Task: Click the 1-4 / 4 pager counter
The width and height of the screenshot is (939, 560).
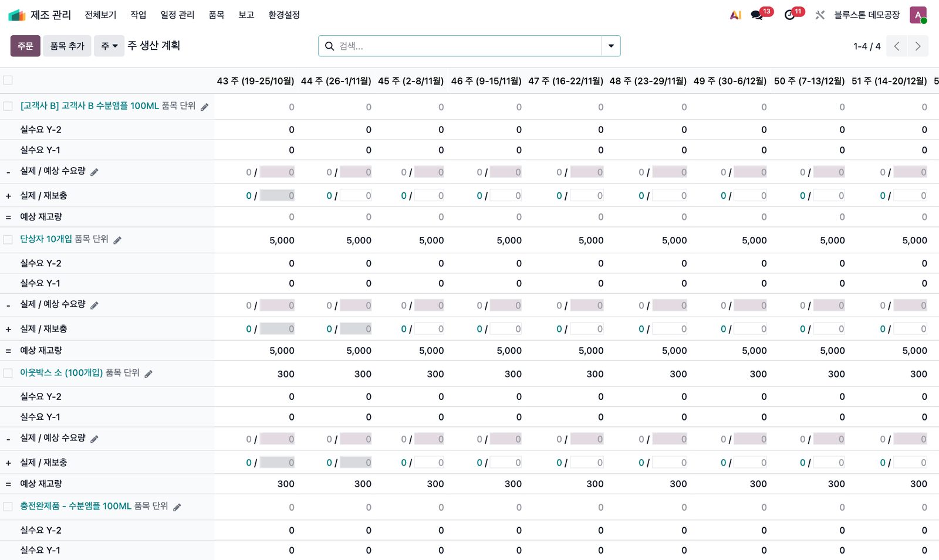Action: [867, 46]
